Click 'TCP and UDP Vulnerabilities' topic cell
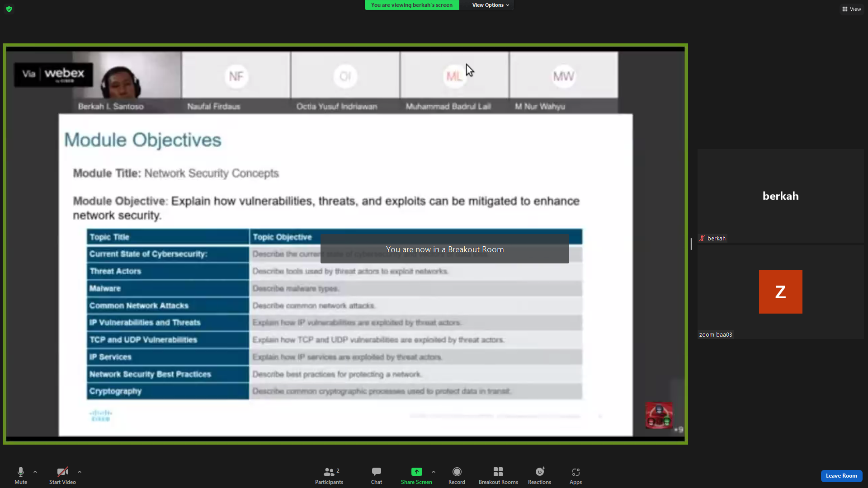The height and width of the screenshot is (488, 868). 168,340
